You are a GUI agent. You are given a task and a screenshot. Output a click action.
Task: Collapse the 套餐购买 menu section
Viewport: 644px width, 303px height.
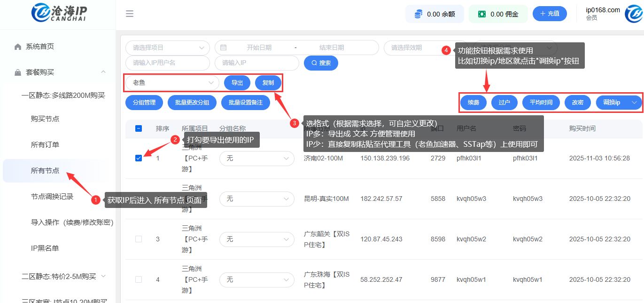(x=103, y=72)
